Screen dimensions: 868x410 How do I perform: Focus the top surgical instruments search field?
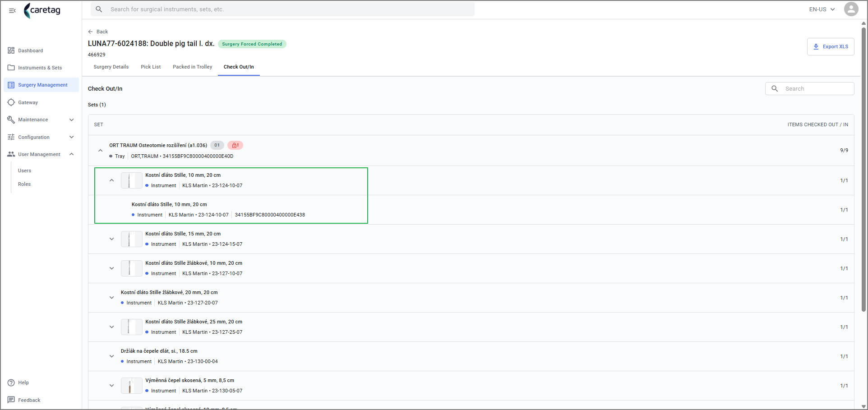tap(283, 9)
